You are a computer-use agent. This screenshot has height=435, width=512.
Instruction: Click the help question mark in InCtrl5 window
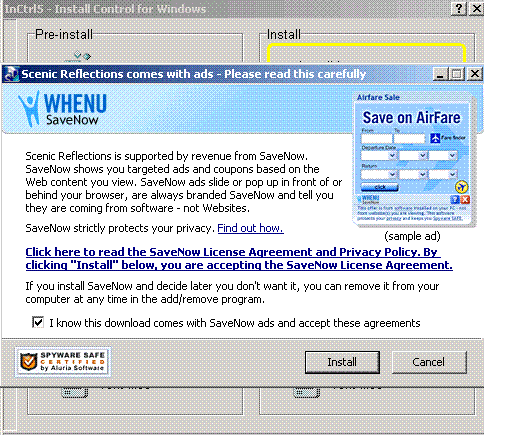coord(459,8)
